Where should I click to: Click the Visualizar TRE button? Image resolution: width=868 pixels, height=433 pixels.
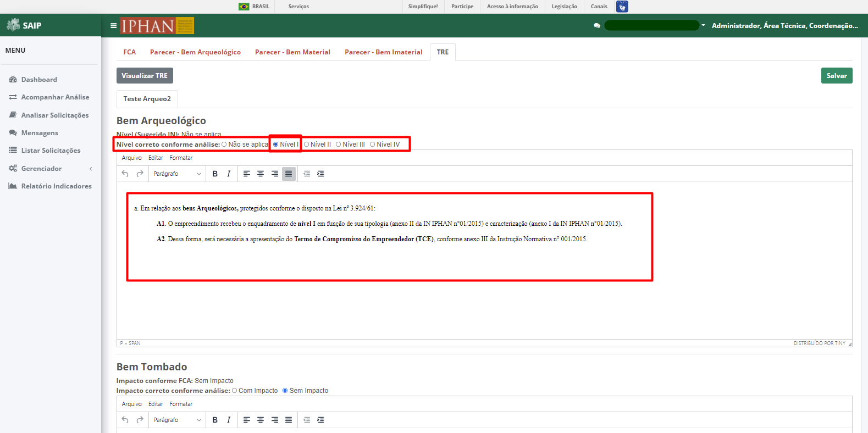pyautogui.click(x=145, y=76)
